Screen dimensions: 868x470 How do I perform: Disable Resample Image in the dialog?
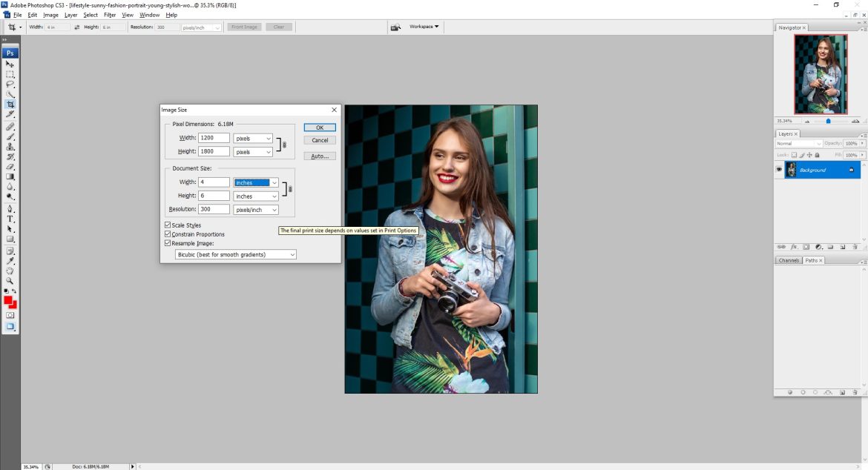point(167,242)
